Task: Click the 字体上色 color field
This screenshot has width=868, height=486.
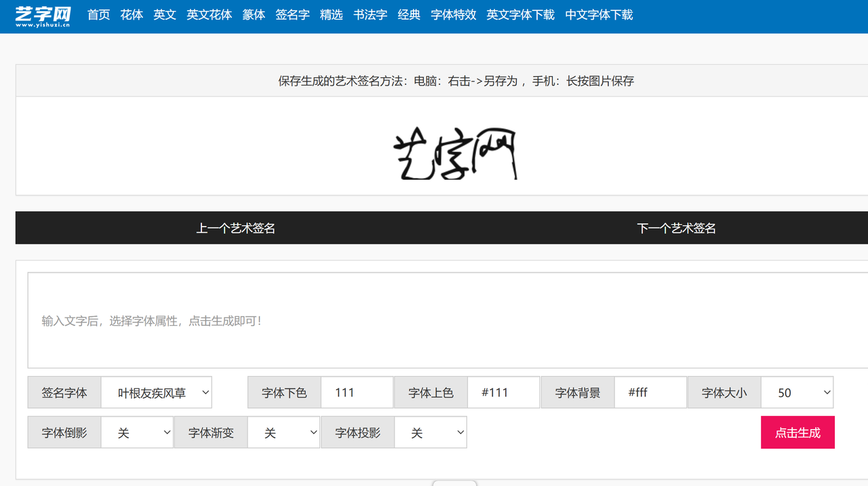Action: (x=503, y=393)
